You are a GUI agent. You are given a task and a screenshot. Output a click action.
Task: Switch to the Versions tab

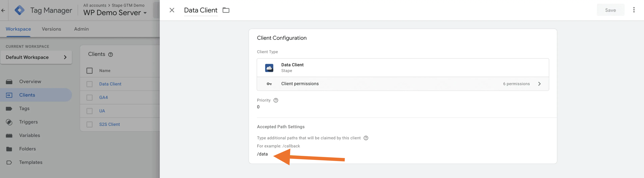[x=52, y=29]
